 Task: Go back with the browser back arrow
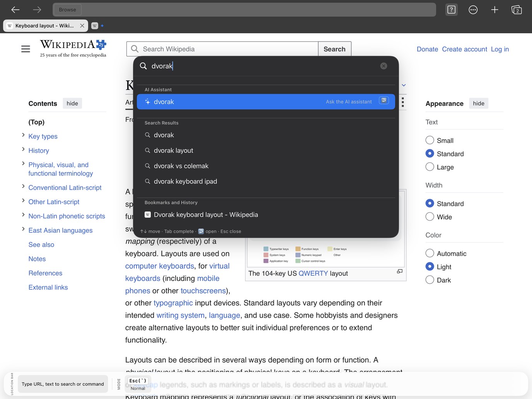click(15, 10)
